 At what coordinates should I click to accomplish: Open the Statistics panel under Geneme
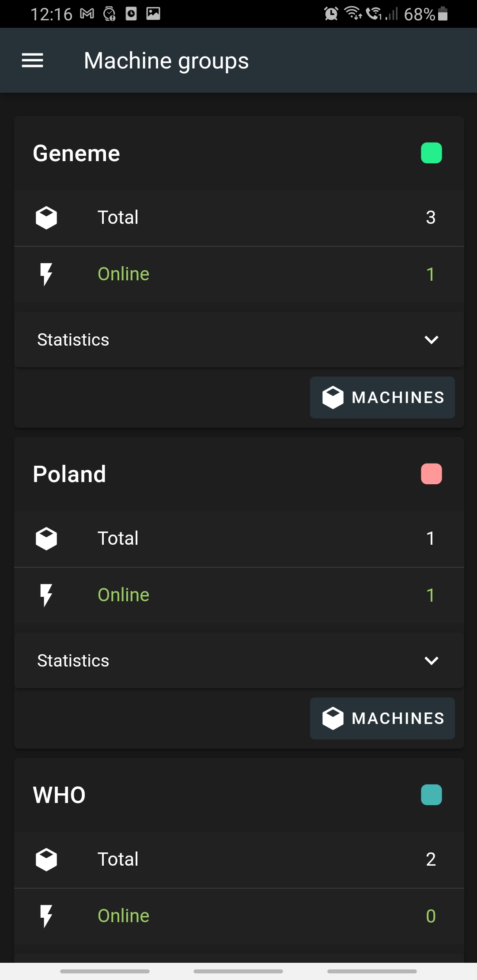pyautogui.click(x=73, y=340)
